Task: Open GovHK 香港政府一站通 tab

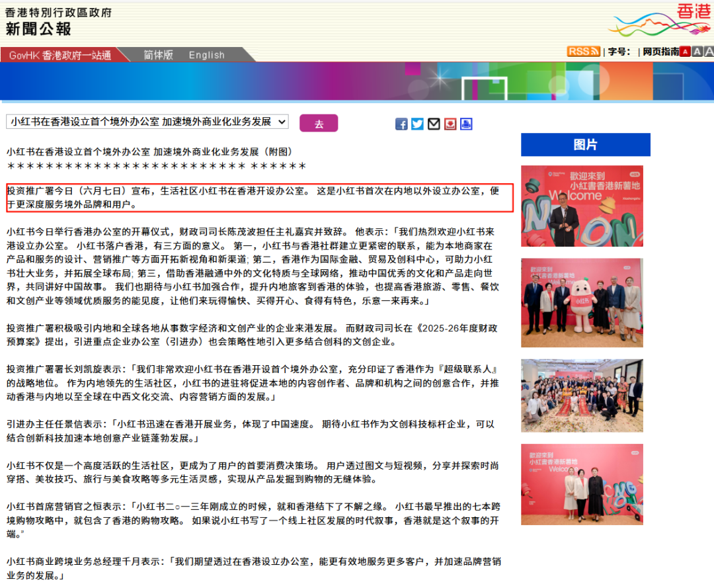Action: point(60,55)
